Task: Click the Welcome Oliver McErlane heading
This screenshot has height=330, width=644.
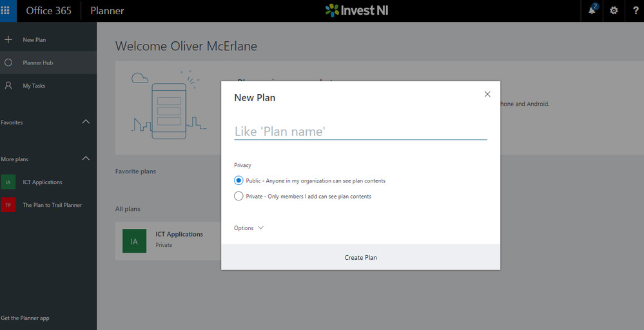Action: (x=186, y=46)
